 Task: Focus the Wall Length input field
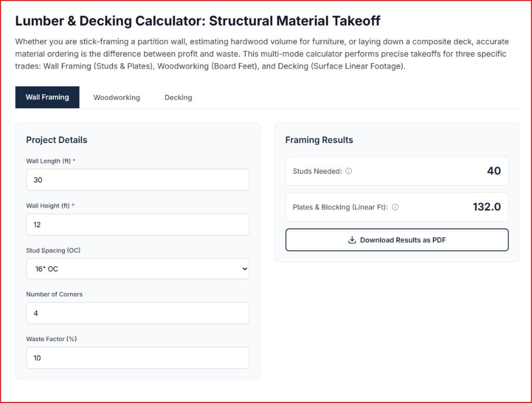click(x=138, y=180)
